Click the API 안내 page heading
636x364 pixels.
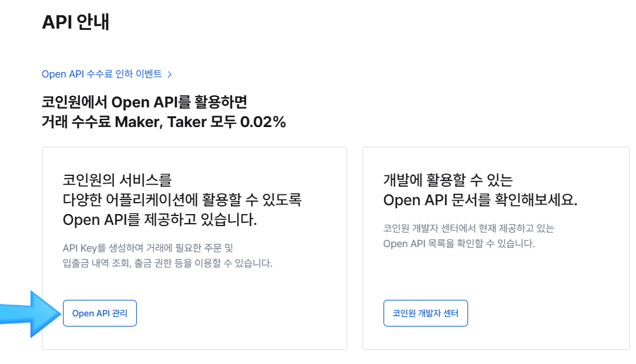pyautogui.click(x=76, y=22)
